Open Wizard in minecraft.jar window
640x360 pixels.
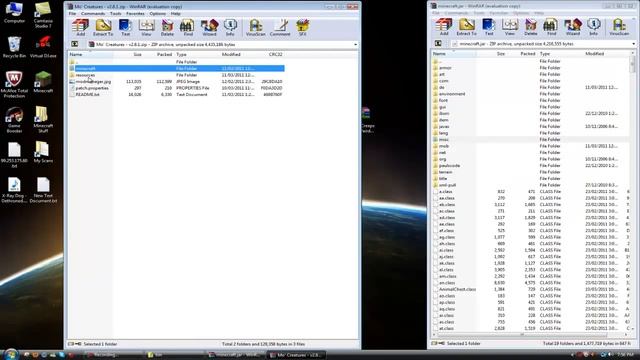pos(573,27)
